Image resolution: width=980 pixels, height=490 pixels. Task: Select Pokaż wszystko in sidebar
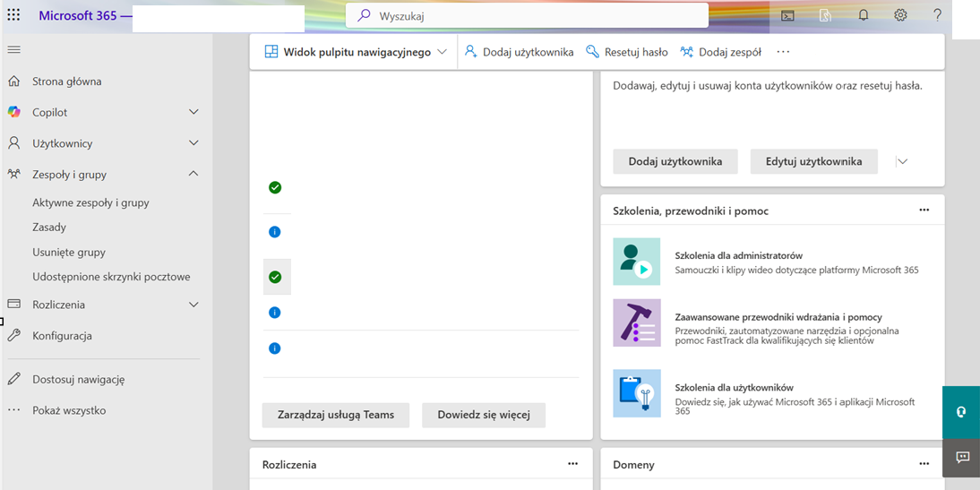click(69, 410)
